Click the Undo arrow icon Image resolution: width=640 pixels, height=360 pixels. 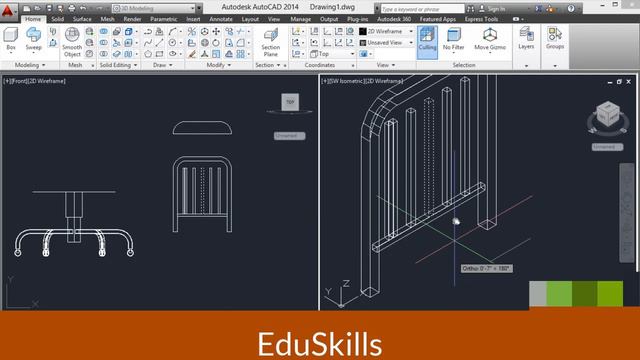83,8
